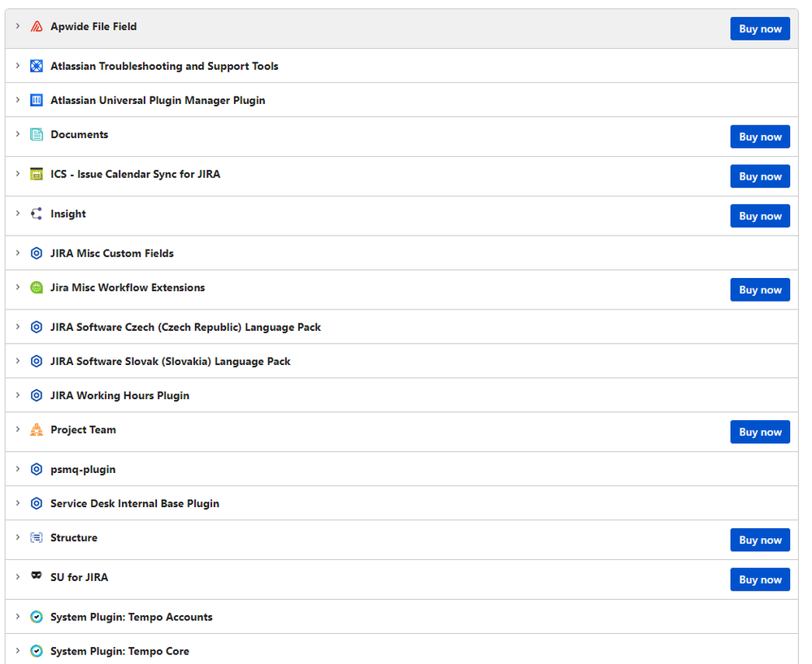This screenshot has height=664, width=812.
Task: Expand the Service Desk Internal Base Plugin row
Action: click(18, 503)
